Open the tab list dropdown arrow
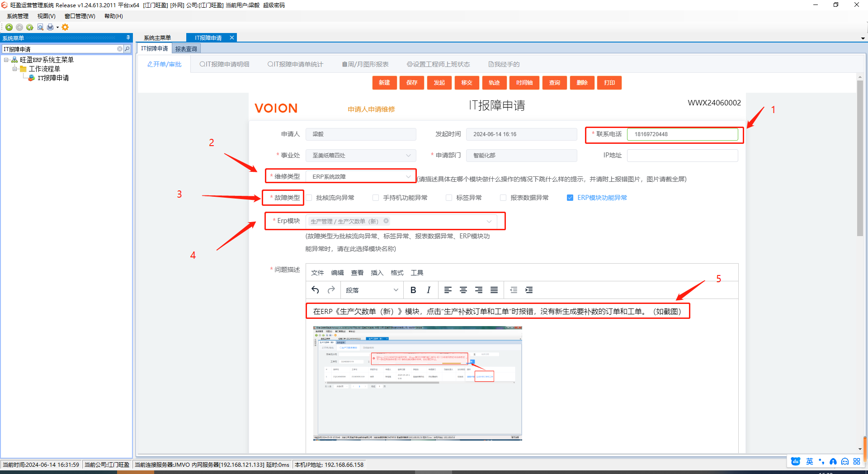Screen dimensions: 868x474 (x=863, y=38)
